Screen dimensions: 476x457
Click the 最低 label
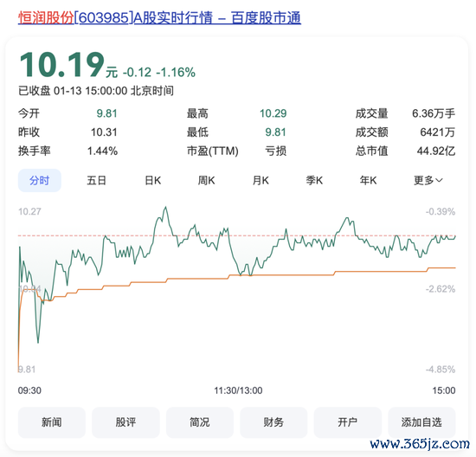197,132
